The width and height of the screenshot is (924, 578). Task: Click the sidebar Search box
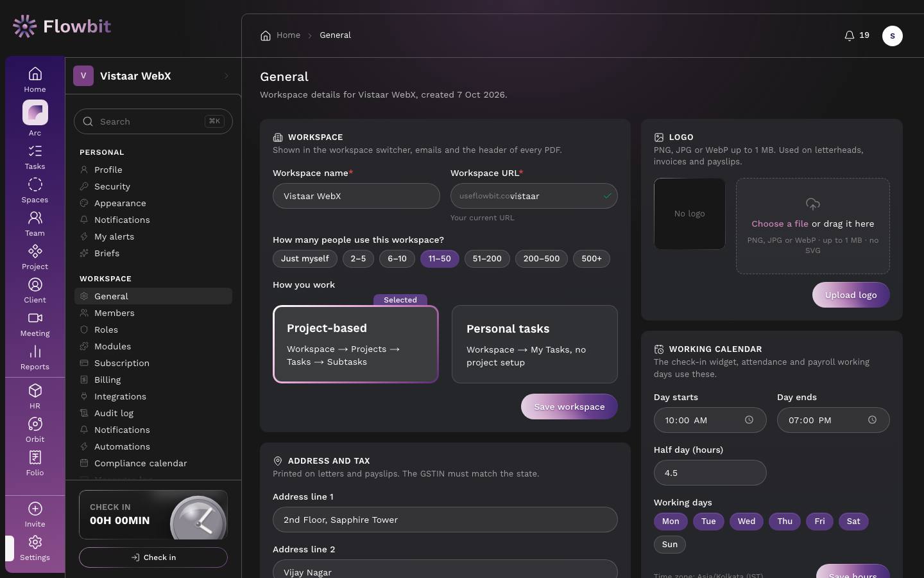tap(153, 121)
